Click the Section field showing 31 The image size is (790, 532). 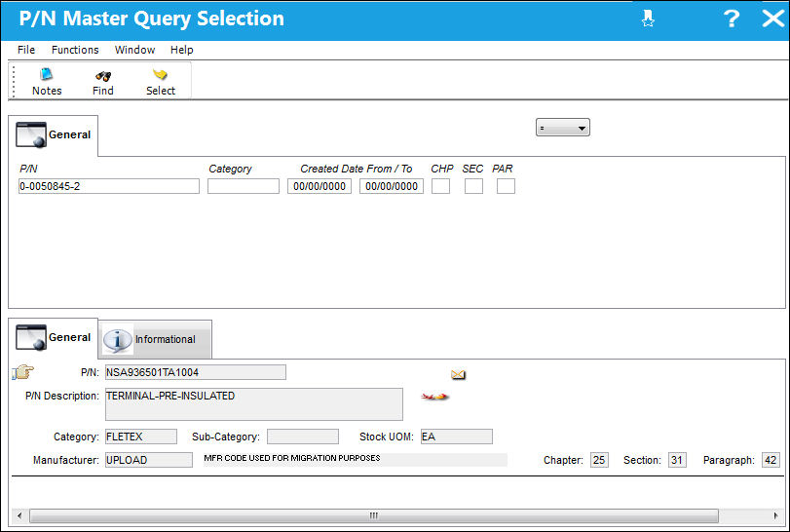pyautogui.click(x=677, y=460)
